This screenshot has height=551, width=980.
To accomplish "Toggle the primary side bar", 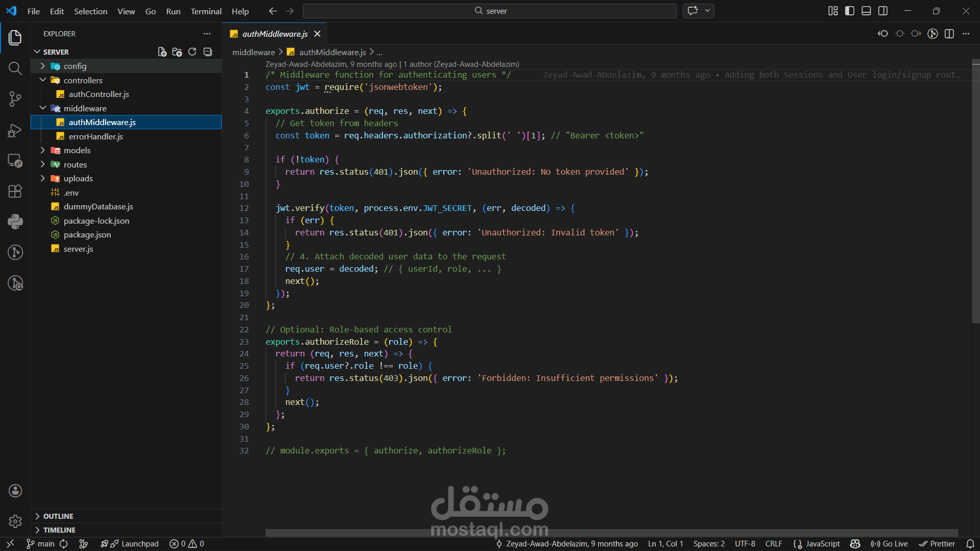I will tap(850, 11).
